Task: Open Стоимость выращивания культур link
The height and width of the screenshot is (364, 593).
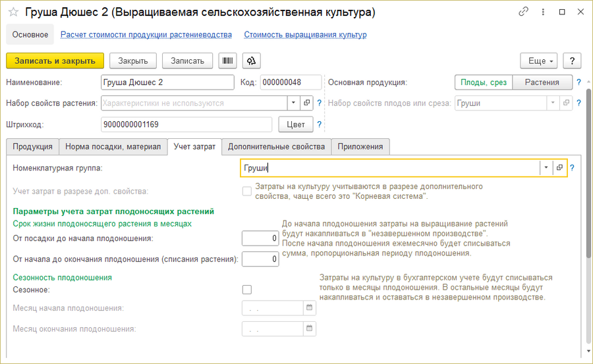Action: click(x=305, y=35)
